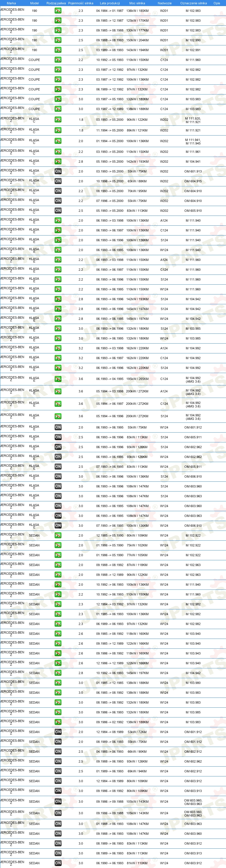Click the power value 87kW / 118KM

[x=137, y=565]
